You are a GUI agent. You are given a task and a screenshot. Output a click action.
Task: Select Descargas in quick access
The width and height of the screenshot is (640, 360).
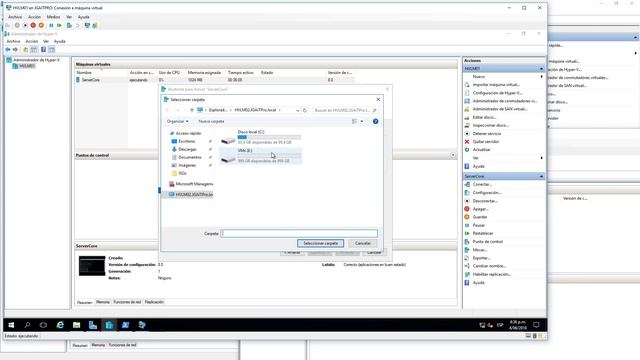click(187, 149)
